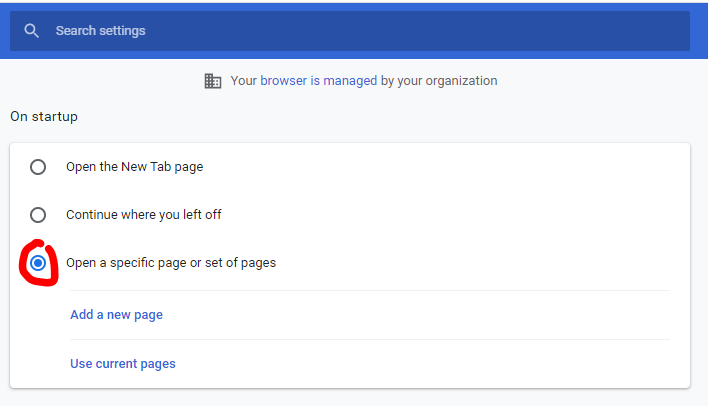Click the "On startup" section heading
Image resolution: width=708 pixels, height=406 pixels.
[x=44, y=117]
